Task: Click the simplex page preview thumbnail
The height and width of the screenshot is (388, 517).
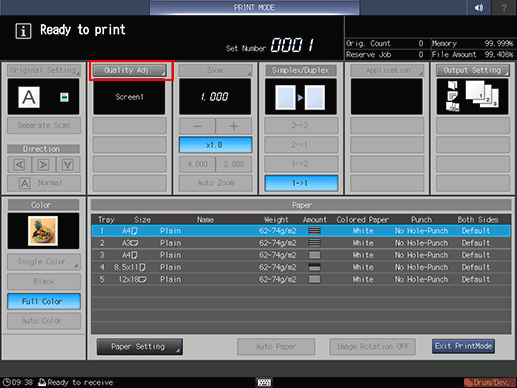Action: [x=301, y=97]
